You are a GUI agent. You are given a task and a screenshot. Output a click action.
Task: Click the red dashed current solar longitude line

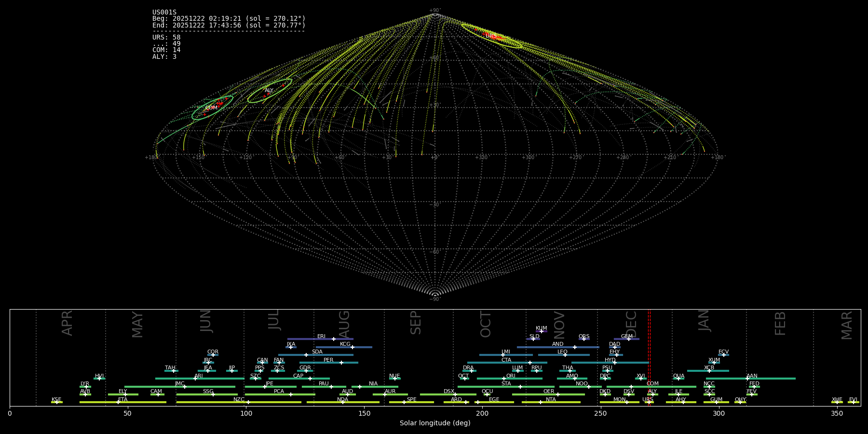pos(649,357)
